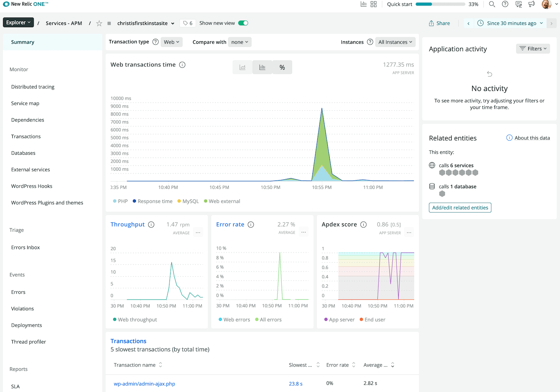This screenshot has width=560, height=392.
Task: Open Throughput chart ellipsis menu
Action: pyautogui.click(x=198, y=233)
